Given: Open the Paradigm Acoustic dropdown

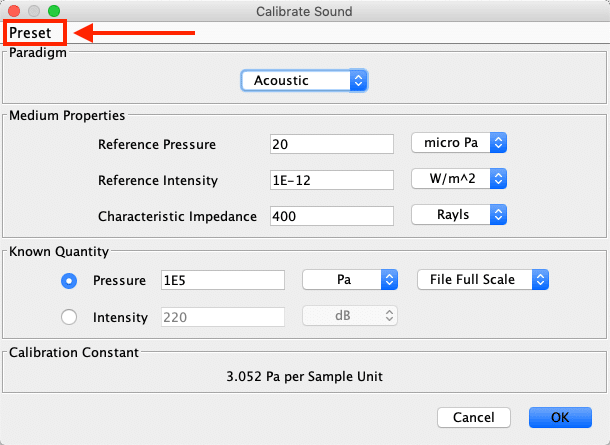Looking at the screenshot, I should point(304,81).
